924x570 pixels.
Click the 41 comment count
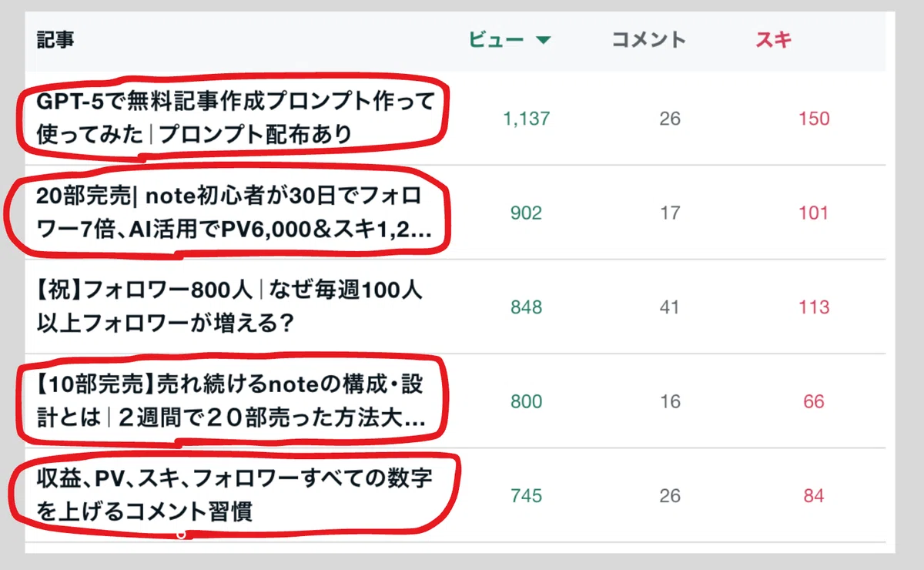pyautogui.click(x=670, y=307)
